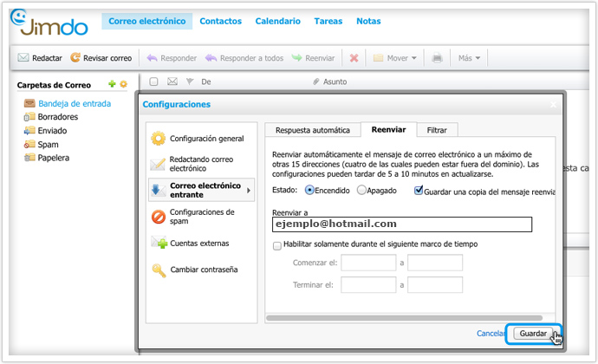Click the Terminar el date field
Screen dimensions: 598x364
coord(368,284)
